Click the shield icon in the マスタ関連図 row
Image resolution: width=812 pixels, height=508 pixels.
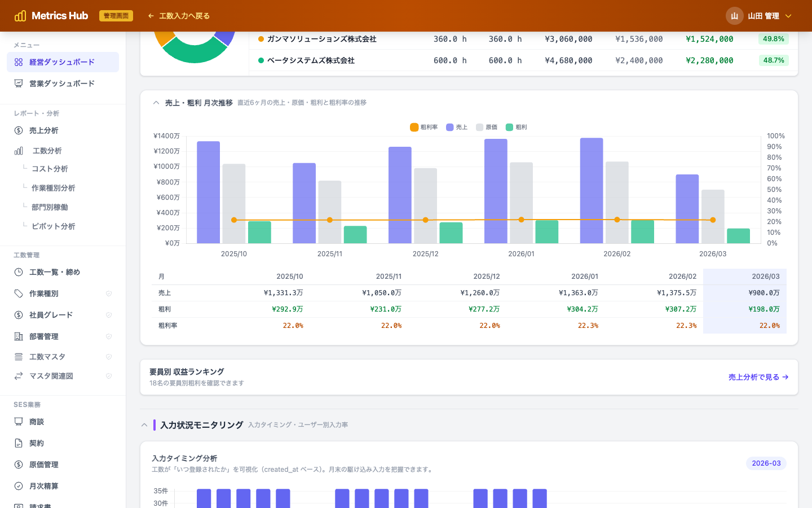[x=109, y=376]
